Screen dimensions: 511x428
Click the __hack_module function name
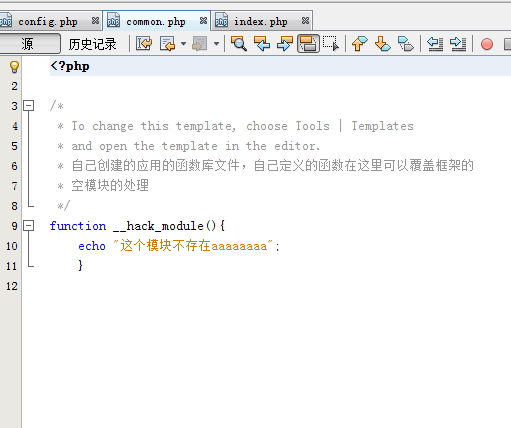click(x=158, y=226)
